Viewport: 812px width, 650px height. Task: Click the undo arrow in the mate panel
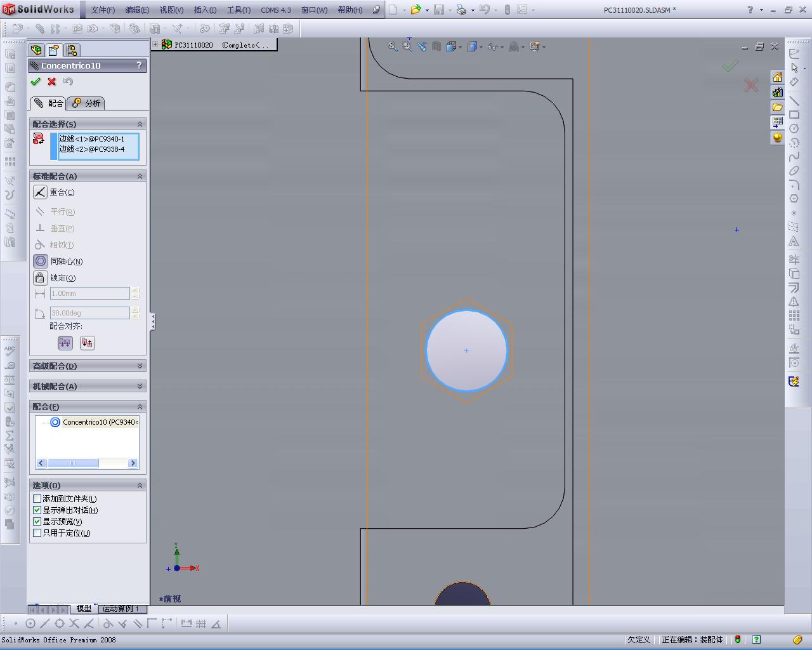click(69, 82)
